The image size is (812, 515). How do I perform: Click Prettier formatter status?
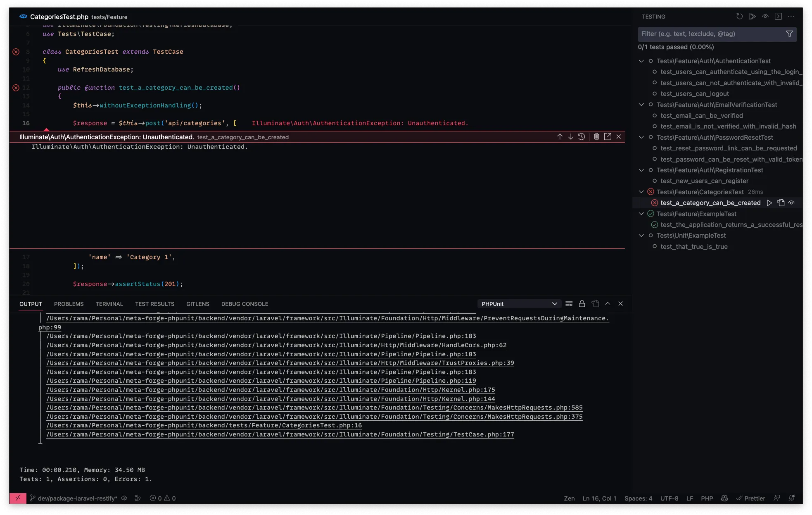pyautogui.click(x=750, y=498)
